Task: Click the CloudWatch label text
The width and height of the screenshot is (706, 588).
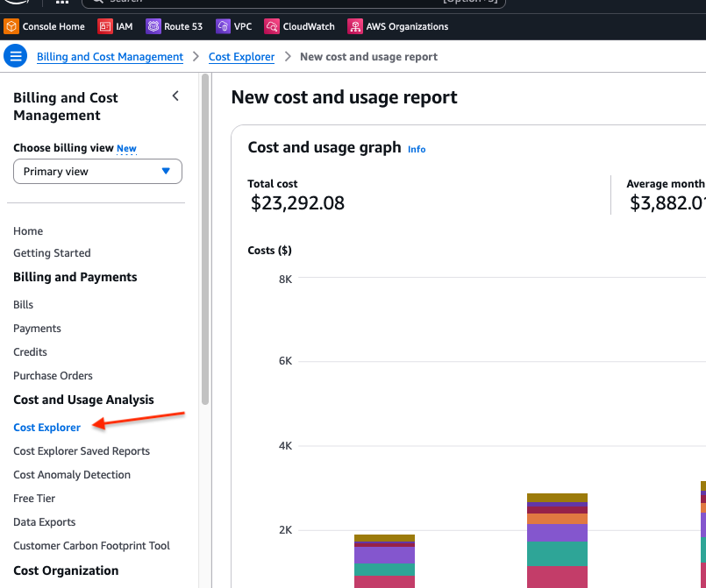Action: (x=309, y=26)
